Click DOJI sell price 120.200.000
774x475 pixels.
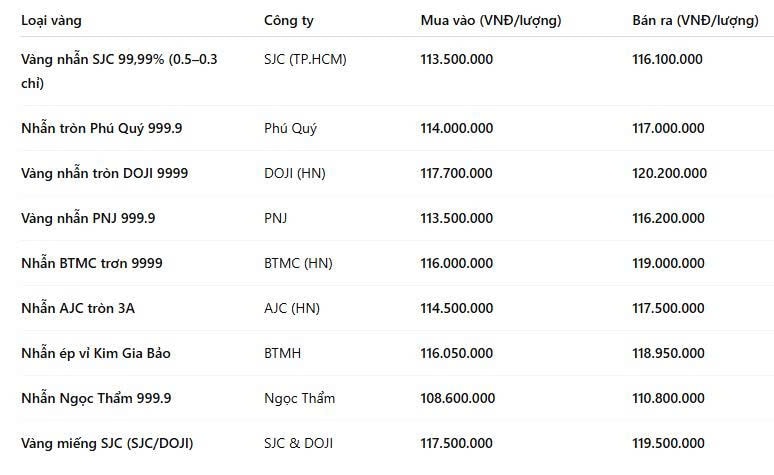[669, 173]
